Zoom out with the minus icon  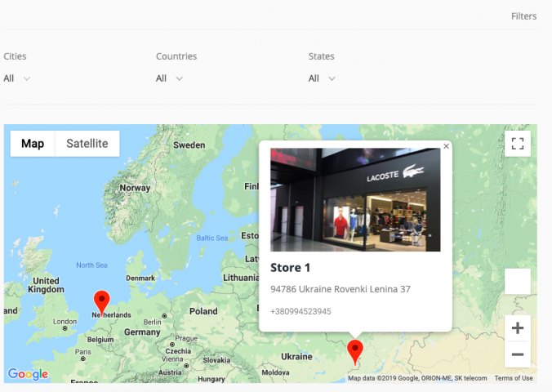tap(517, 354)
